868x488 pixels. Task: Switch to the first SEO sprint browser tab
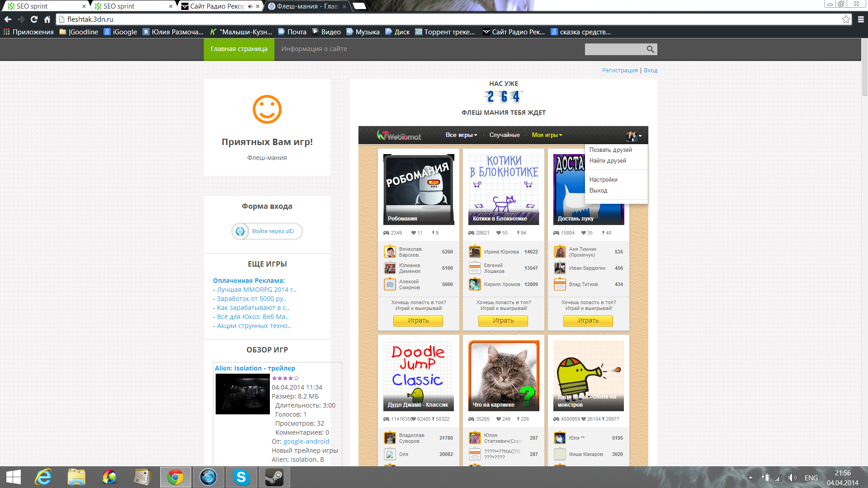coord(45,6)
